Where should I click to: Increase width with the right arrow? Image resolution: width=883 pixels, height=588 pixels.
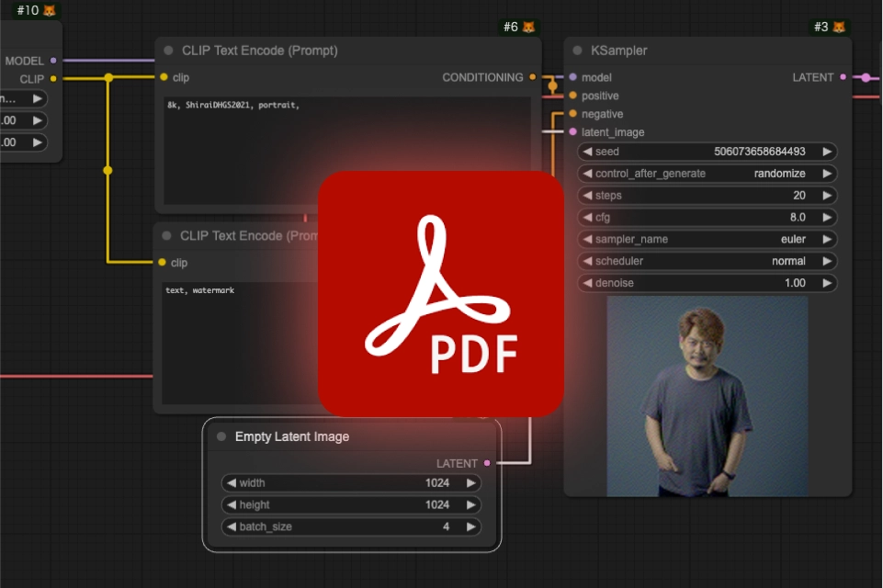(x=470, y=482)
